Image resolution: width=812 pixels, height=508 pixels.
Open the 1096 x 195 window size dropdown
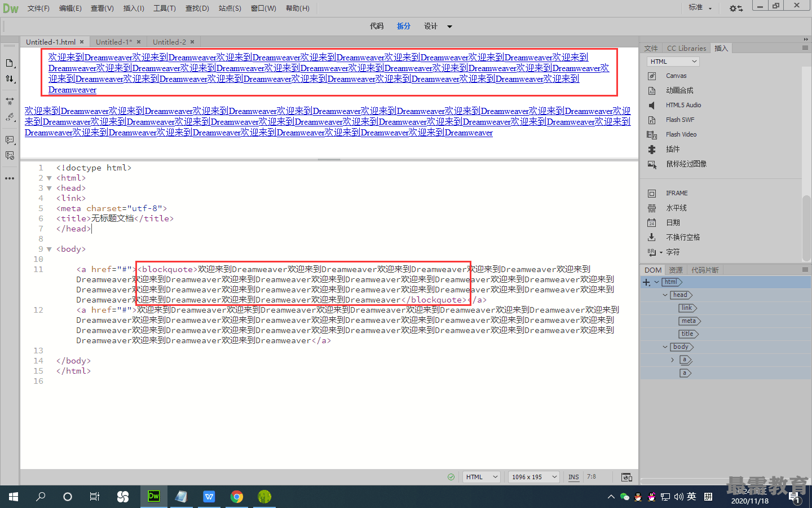(534, 477)
